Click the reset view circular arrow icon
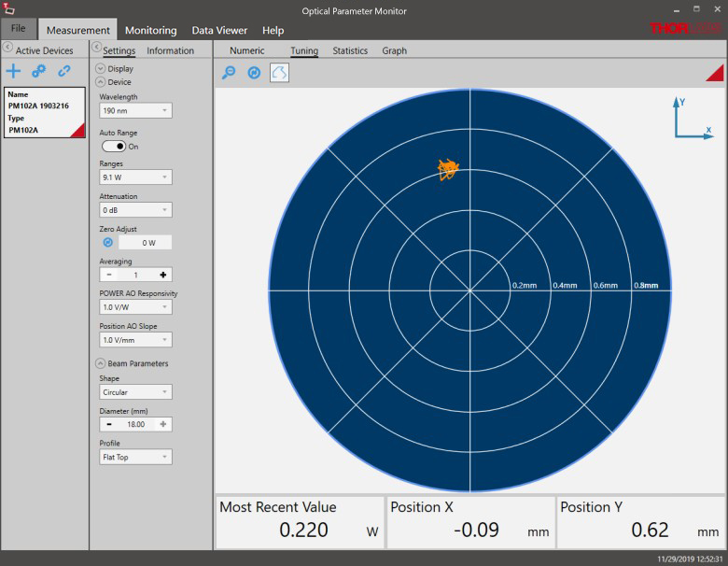 pyautogui.click(x=254, y=73)
